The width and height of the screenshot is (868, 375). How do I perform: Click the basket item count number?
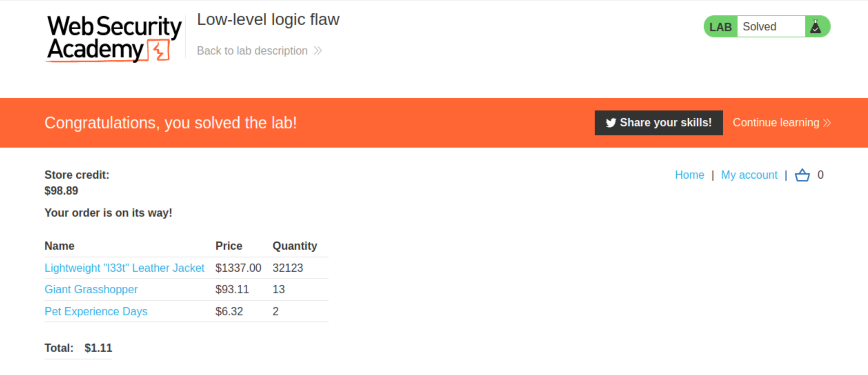pos(820,175)
